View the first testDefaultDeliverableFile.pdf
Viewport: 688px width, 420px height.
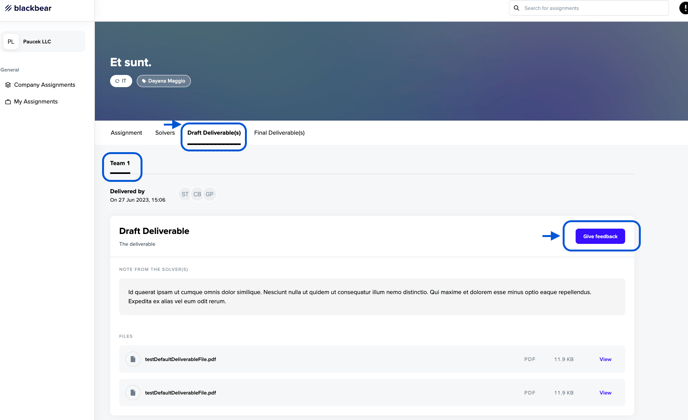(x=606, y=359)
